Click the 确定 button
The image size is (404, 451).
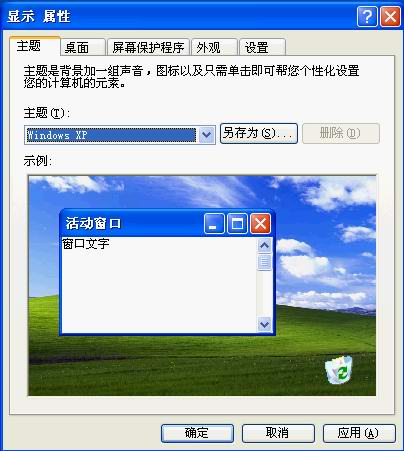click(197, 433)
